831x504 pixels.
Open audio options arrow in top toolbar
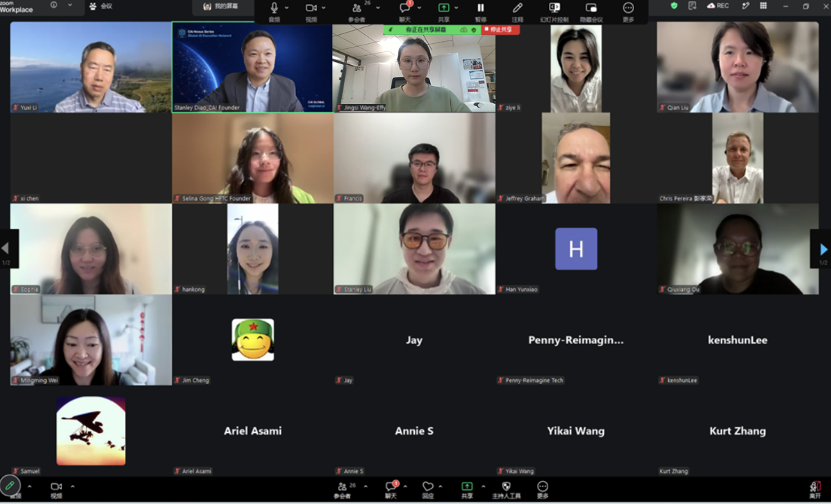[287, 8]
